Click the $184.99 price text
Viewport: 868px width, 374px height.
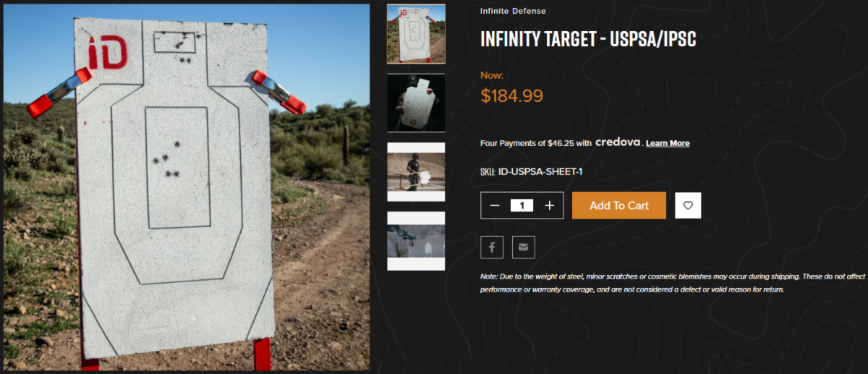(x=511, y=95)
